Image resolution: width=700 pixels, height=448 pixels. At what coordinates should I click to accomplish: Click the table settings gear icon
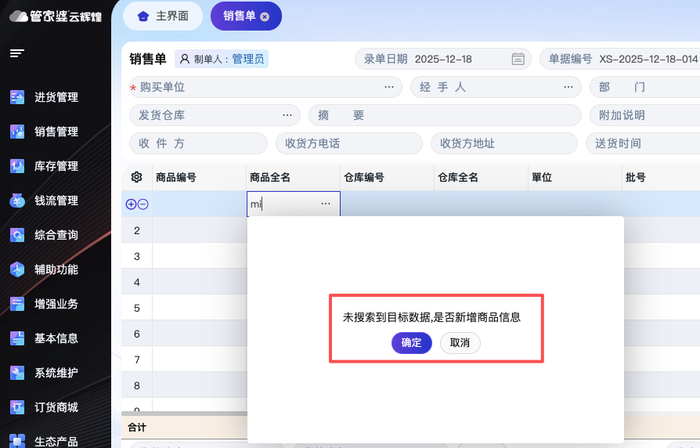coord(137,178)
